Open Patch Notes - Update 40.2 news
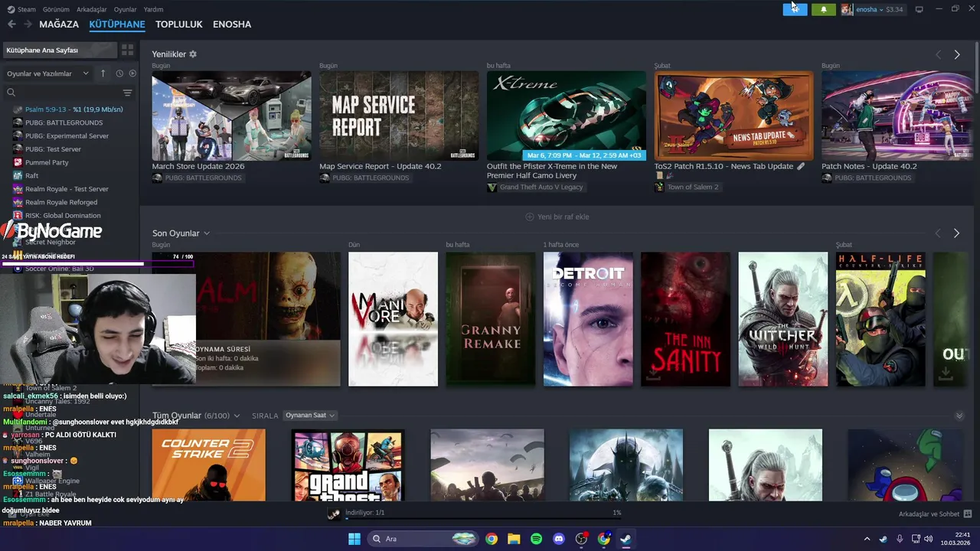Viewport: 980px width, 551px height. (897, 116)
